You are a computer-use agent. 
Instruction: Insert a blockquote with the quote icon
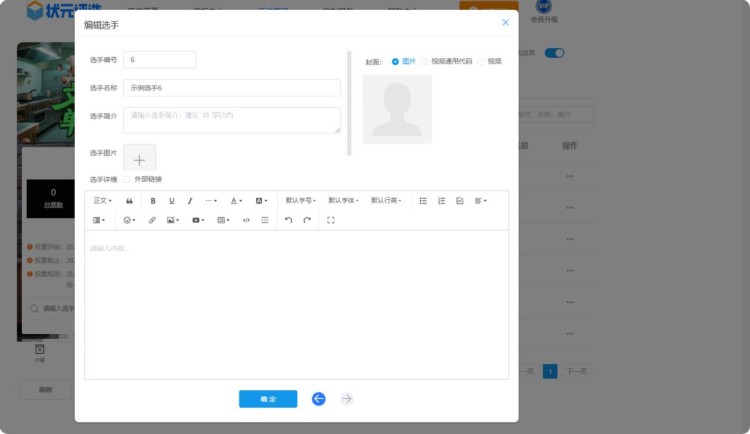[129, 201]
